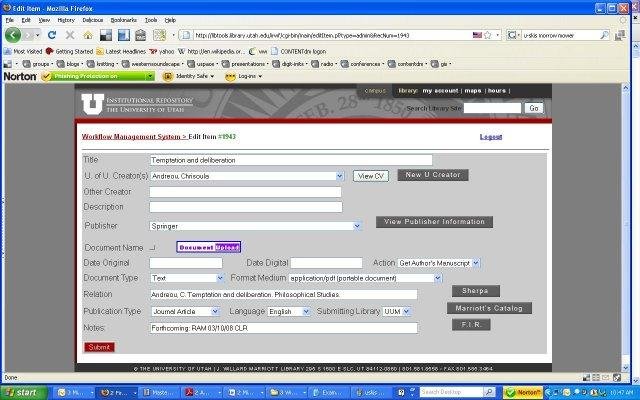Click the Date Original input field

pyautogui.click(x=186, y=263)
